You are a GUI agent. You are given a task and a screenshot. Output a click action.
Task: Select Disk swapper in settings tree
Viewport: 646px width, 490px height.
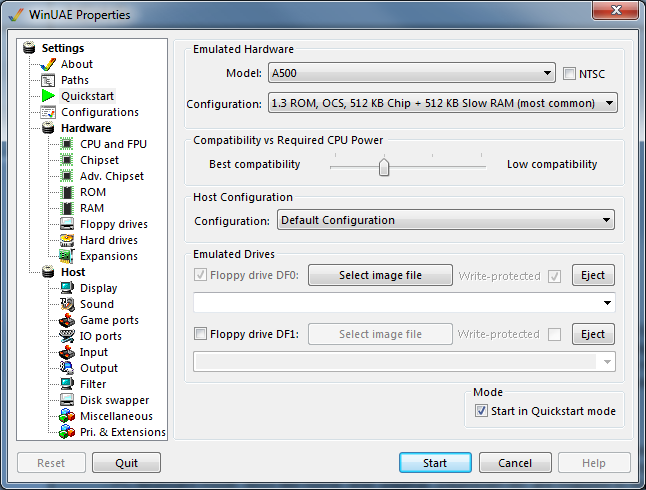(115, 400)
